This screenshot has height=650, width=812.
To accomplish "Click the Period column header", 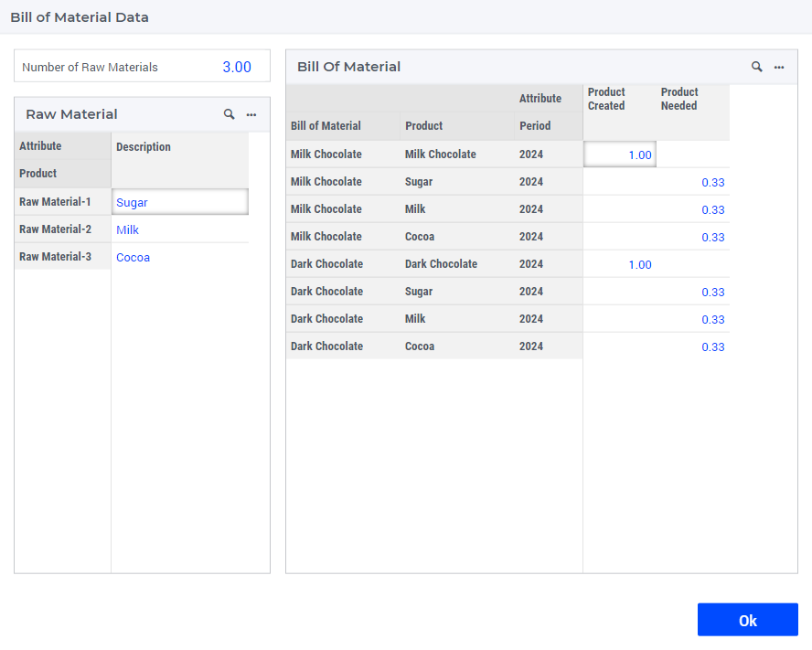I will pos(549,126).
